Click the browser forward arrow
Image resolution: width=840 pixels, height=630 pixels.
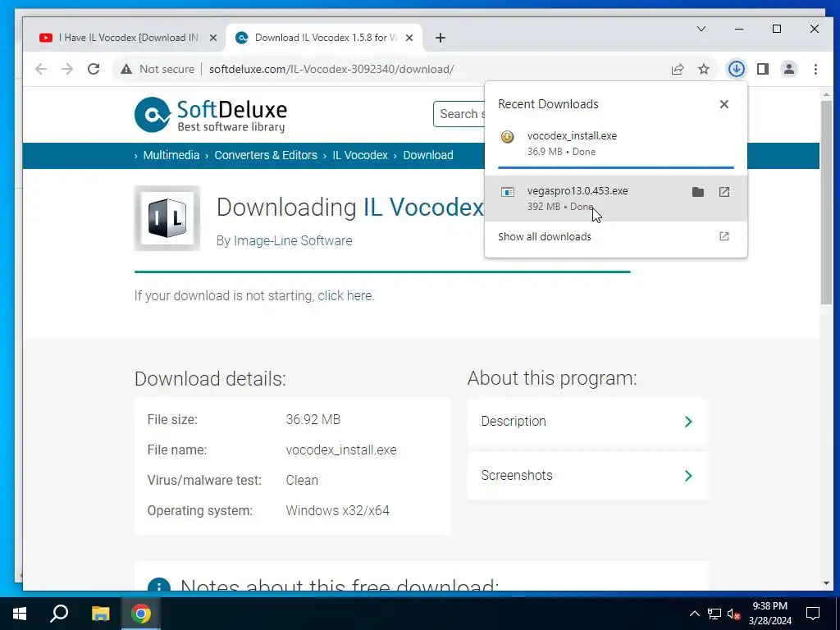point(67,69)
